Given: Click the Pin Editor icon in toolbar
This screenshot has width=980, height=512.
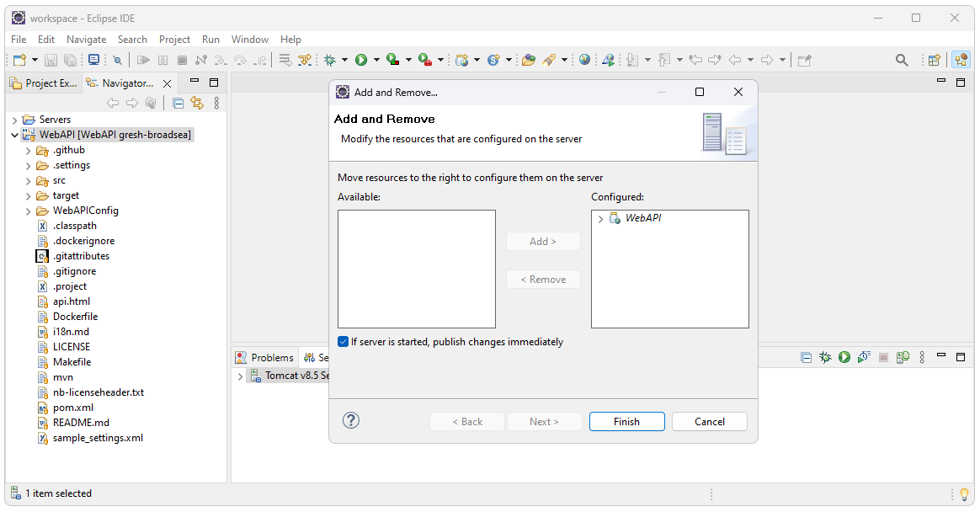Looking at the screenshot, I should (x=804, y=60).
